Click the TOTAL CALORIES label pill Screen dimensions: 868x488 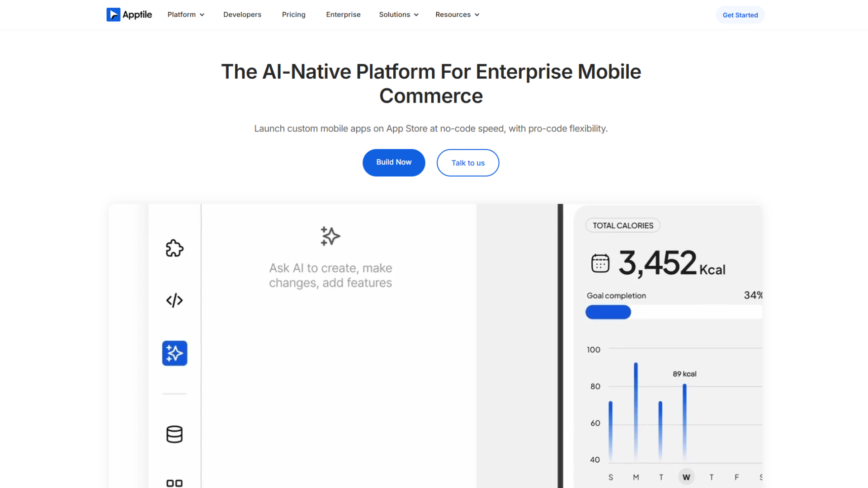tap(623, 225)
